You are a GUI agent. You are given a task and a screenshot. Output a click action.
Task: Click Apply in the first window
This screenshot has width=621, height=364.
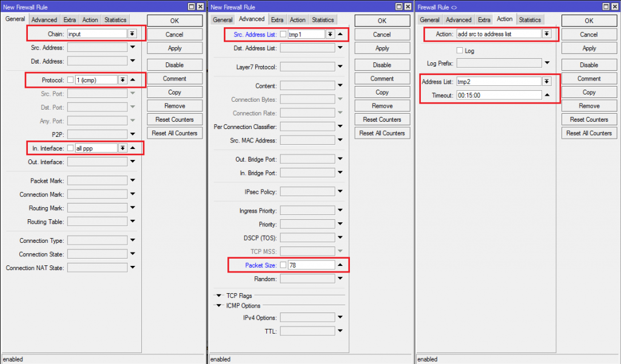175,48
